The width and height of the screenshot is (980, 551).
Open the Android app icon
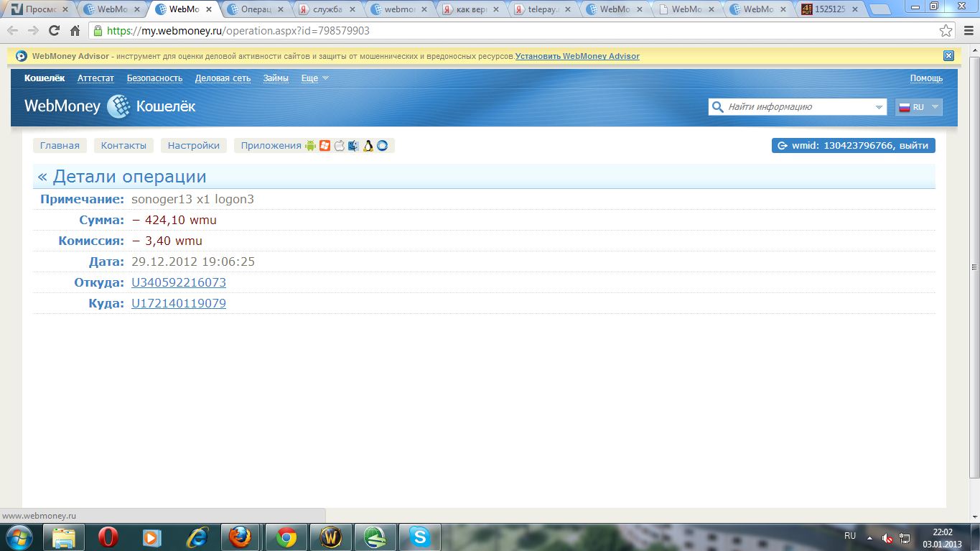click(x=310, y=146)
